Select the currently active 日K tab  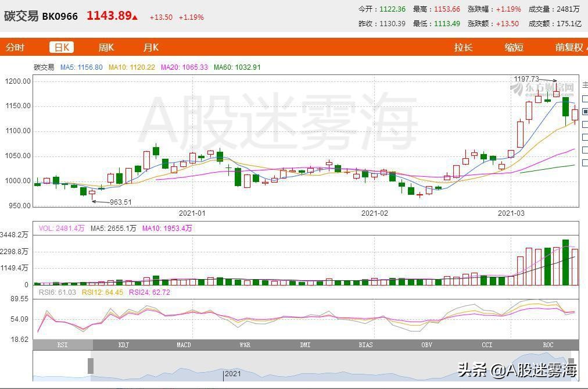(x=61, y=47)
